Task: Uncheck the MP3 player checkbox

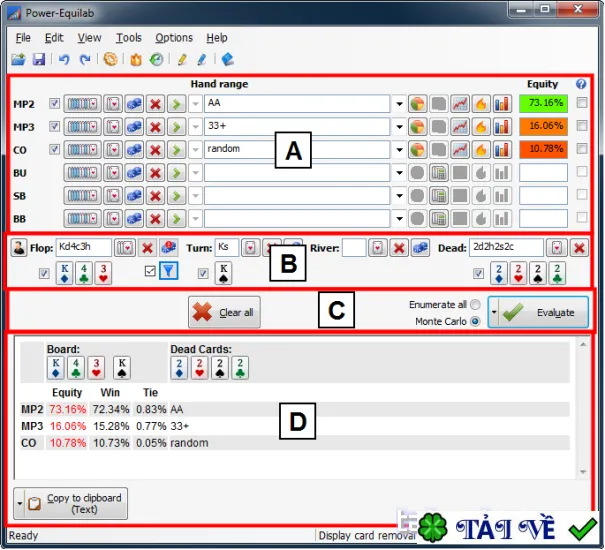Action: point(54,126)
